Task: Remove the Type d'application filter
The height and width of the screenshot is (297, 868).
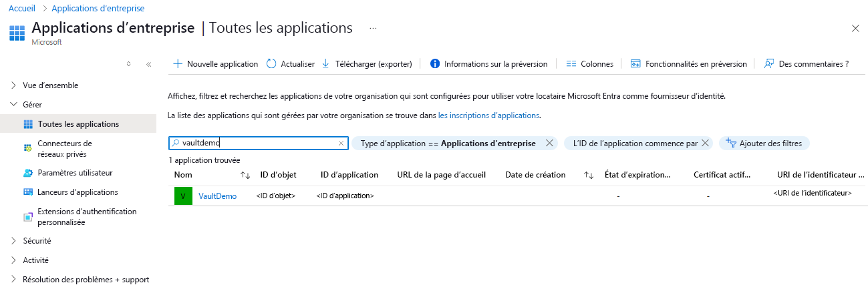Action: click(549, 143)
